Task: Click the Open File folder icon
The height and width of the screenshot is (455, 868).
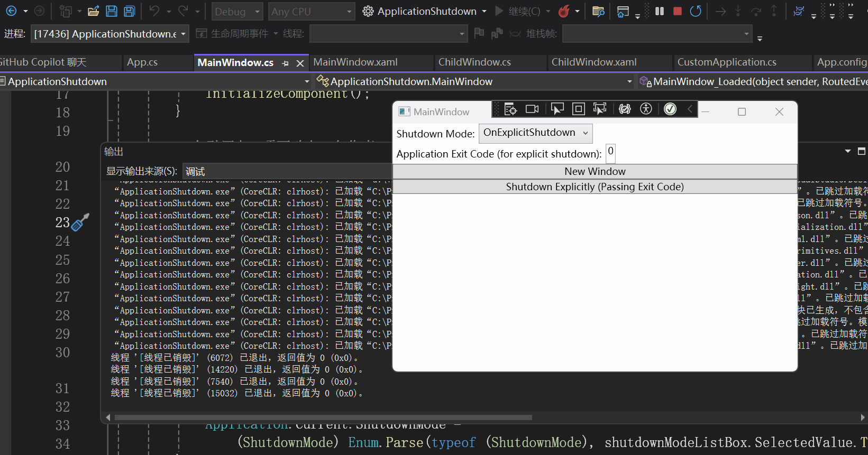Action: pos(94,11)
